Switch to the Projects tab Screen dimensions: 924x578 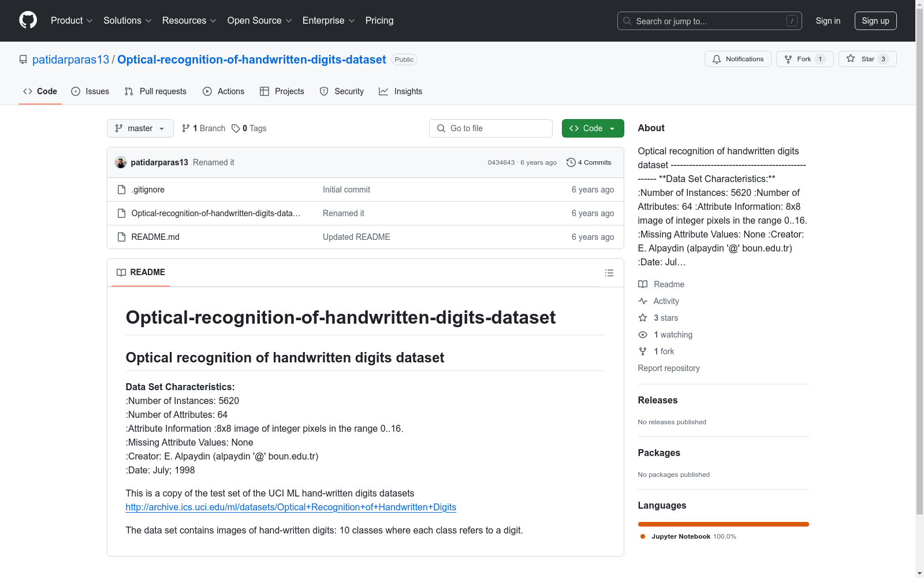point(282,91)
